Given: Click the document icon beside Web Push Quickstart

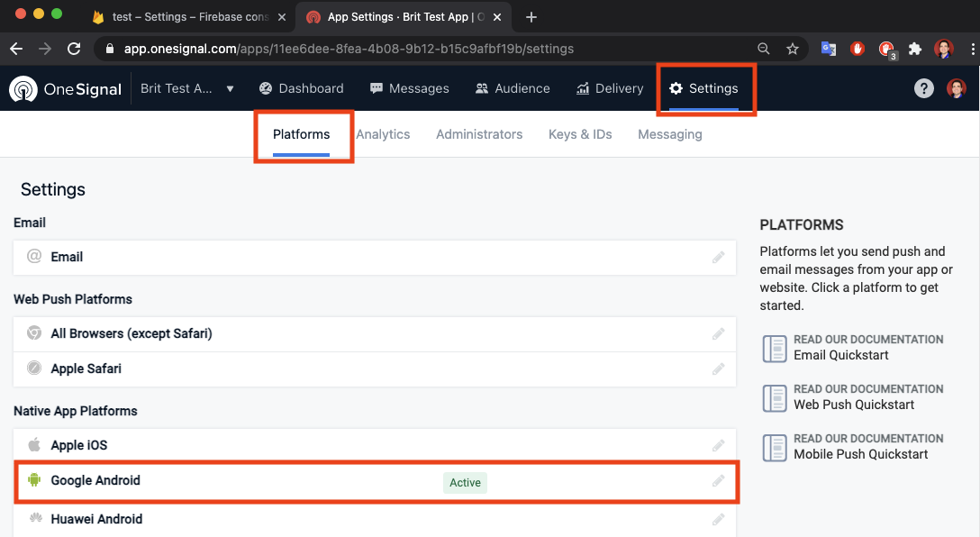Looking at the screenshot, I should [x=775, y=398].
